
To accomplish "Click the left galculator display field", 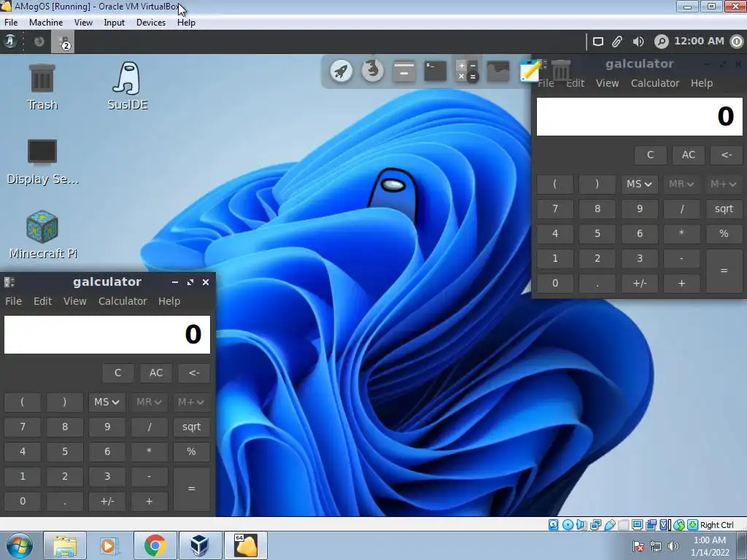I will click(107, 334).
